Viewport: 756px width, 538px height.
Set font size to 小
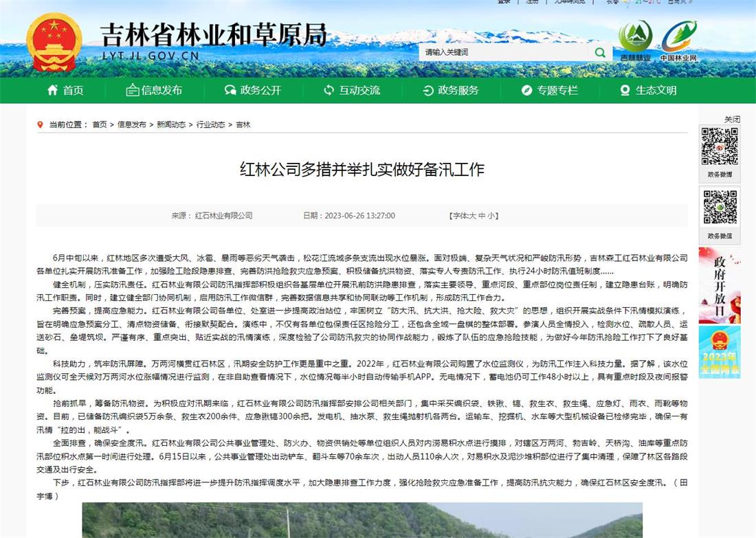[x=491, y=216]
